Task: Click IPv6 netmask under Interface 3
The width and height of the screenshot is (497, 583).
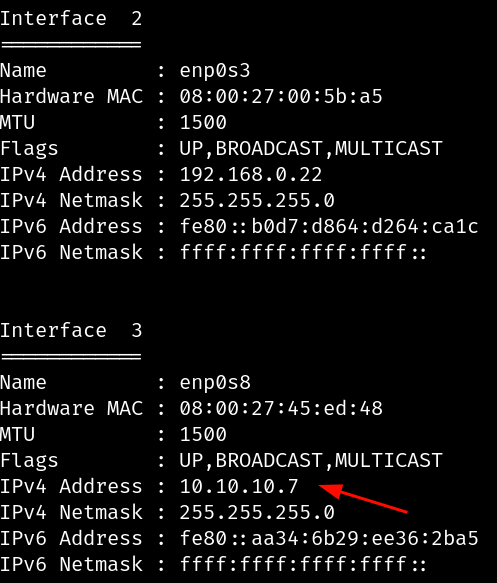Action: [x=303, y=564]
